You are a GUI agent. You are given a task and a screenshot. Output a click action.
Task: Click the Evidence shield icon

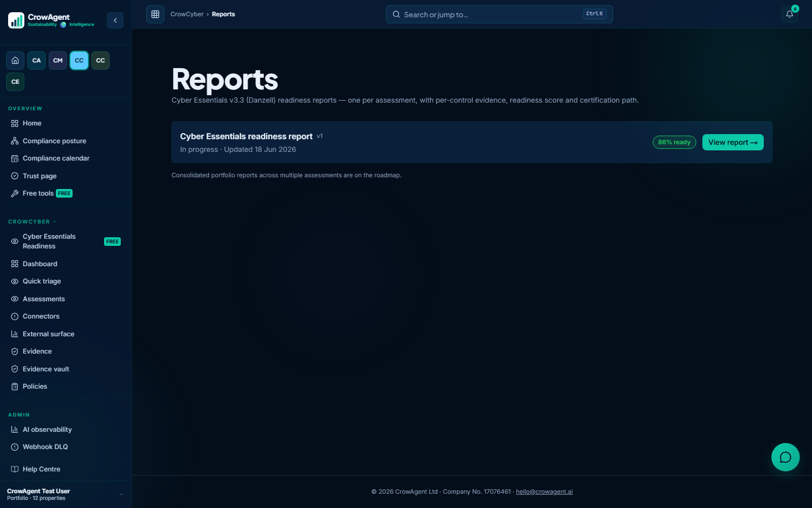[15, 352]
